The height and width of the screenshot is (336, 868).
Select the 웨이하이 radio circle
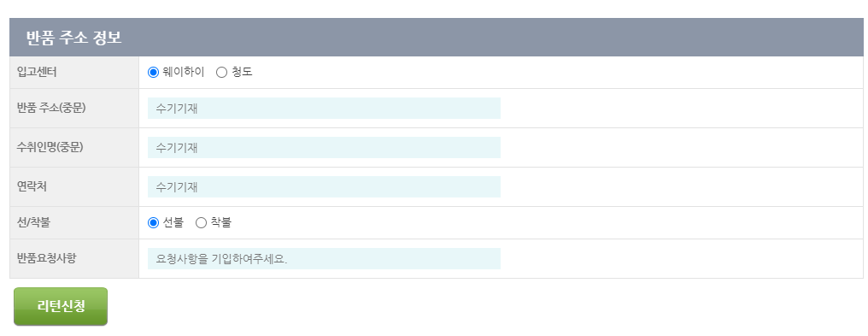tap(153, 73)
